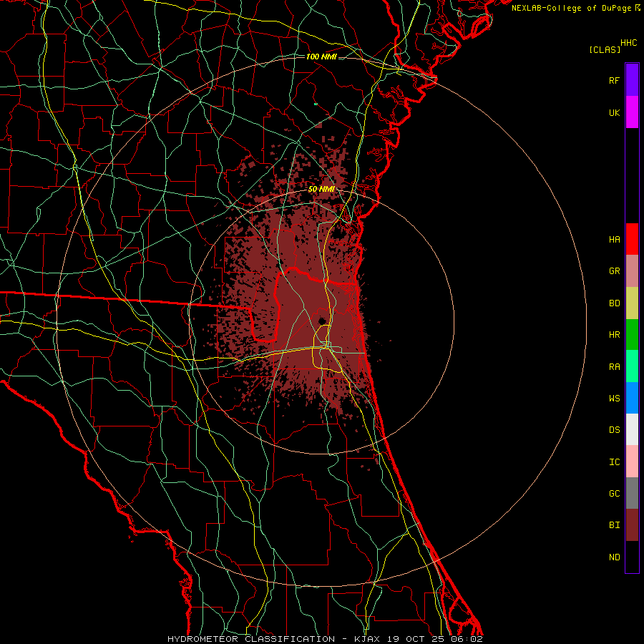The image size is (644, 644).
Task: Click the NEXLAB-College of DuPage credit text
Action: (x=571, y=8)
